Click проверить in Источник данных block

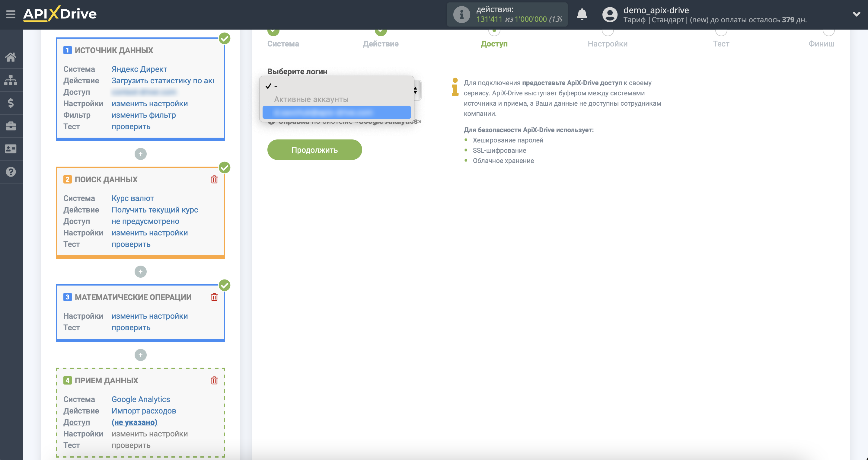(131, 126)
